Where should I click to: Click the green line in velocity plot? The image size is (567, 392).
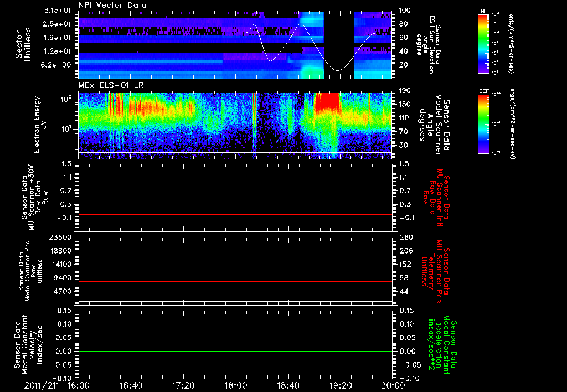point(235,351)
